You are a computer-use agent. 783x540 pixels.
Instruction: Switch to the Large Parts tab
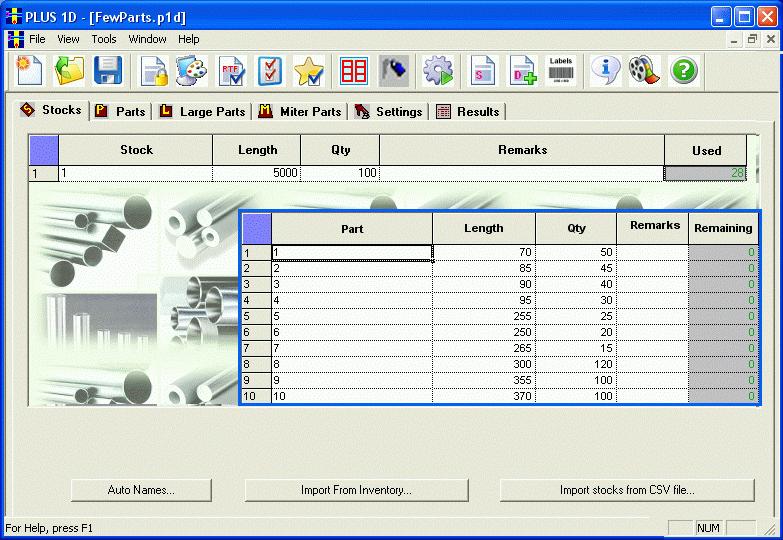203,111
